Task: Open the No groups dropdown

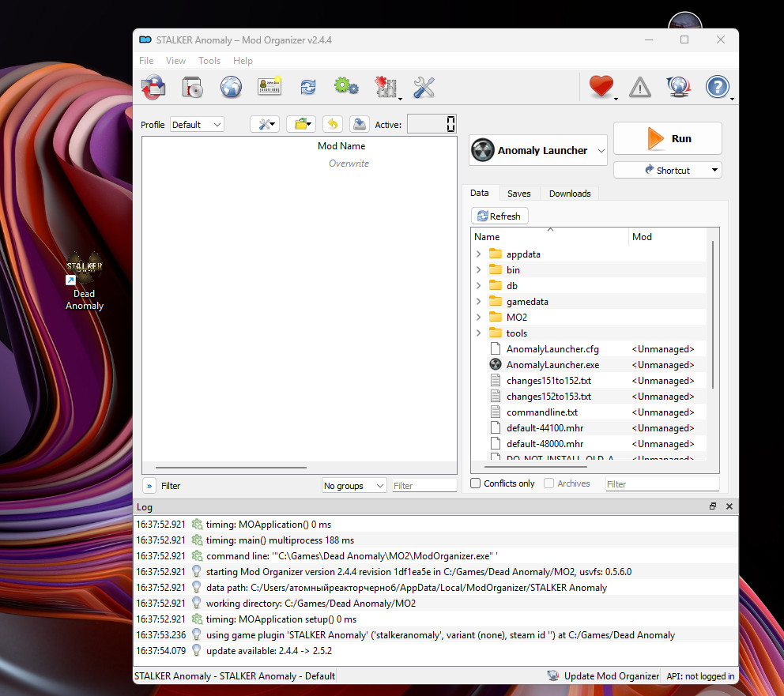Action: pos(354,486)
